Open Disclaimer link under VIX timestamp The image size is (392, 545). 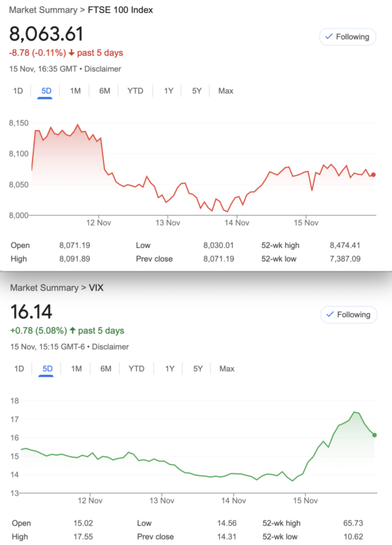(110, 347)
